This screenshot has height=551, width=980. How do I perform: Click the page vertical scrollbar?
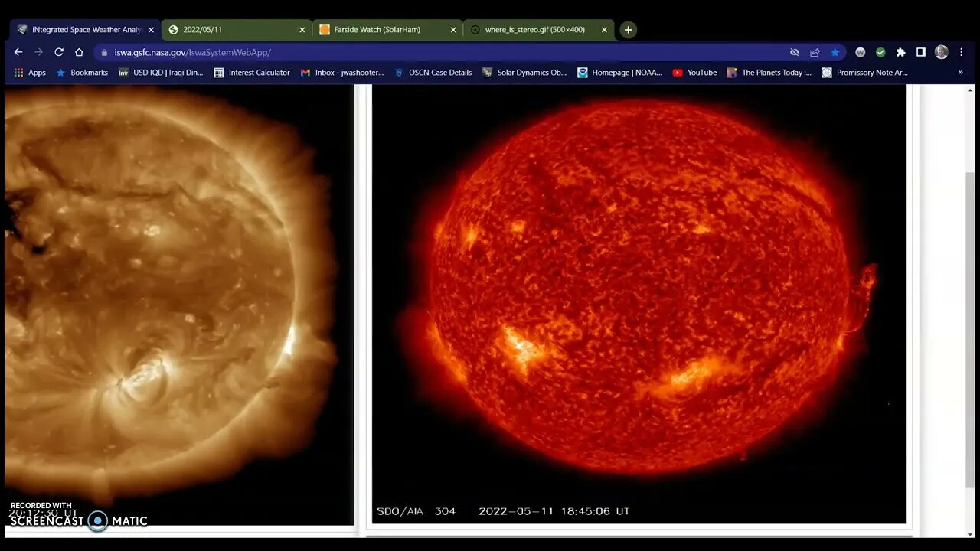click(970, 331)
